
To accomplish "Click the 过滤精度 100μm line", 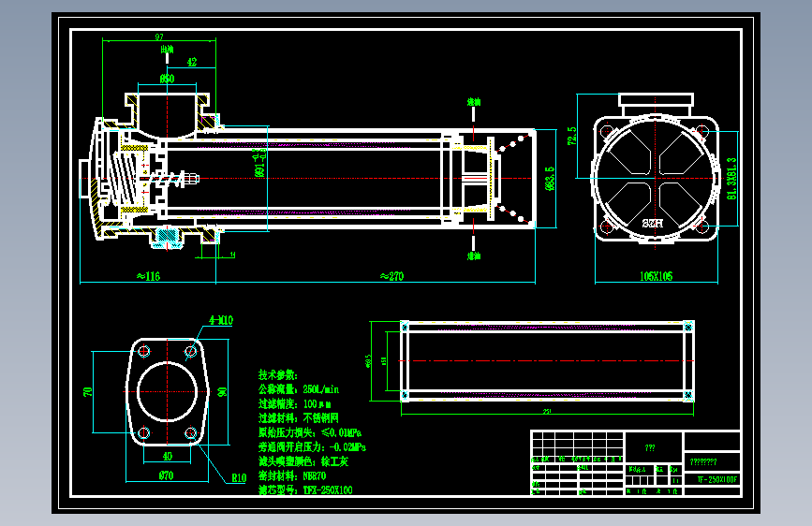I will click(x=295, y=403).
